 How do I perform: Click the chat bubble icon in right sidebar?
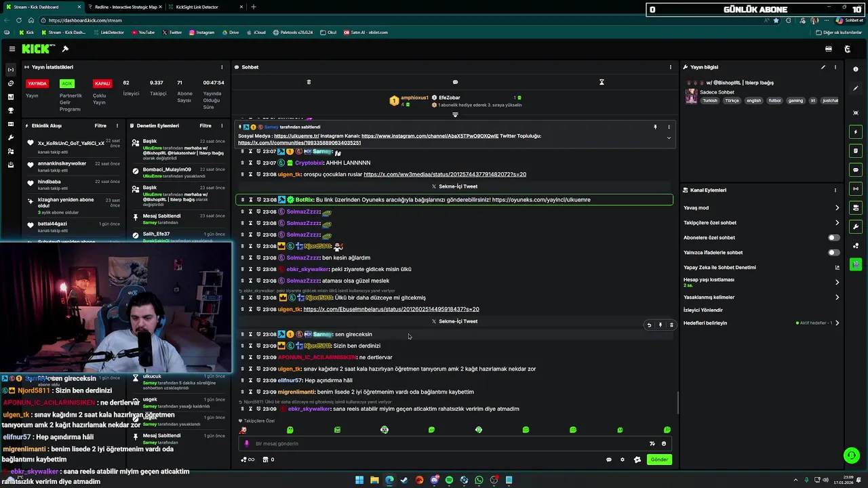point(856,169)
